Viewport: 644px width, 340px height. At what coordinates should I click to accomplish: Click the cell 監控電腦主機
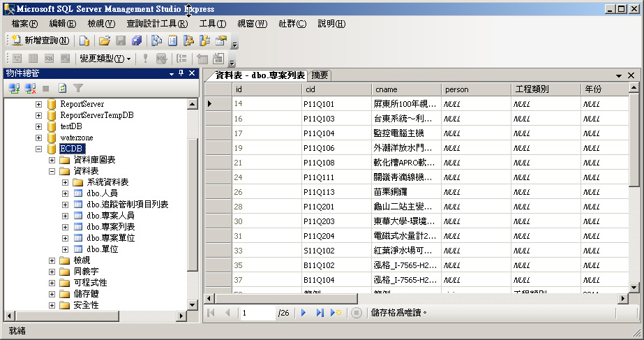[x=406, y=133]
